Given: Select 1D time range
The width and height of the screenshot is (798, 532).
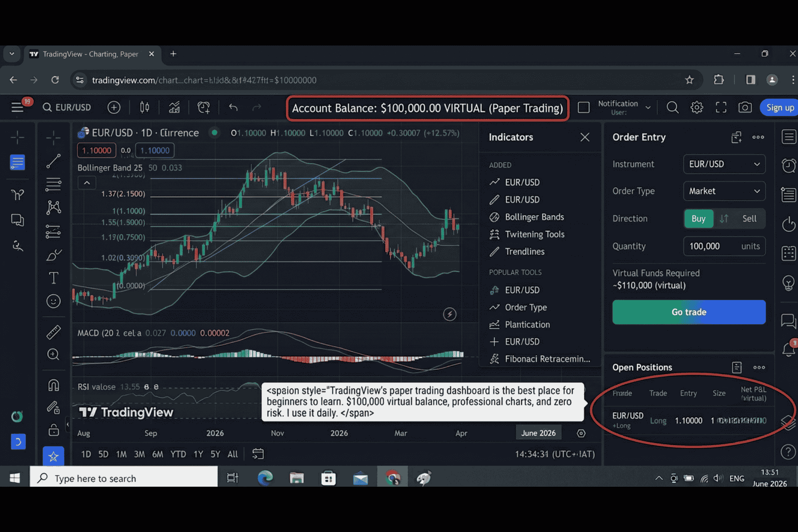Looking at the screenshot, I should point(86,454).
